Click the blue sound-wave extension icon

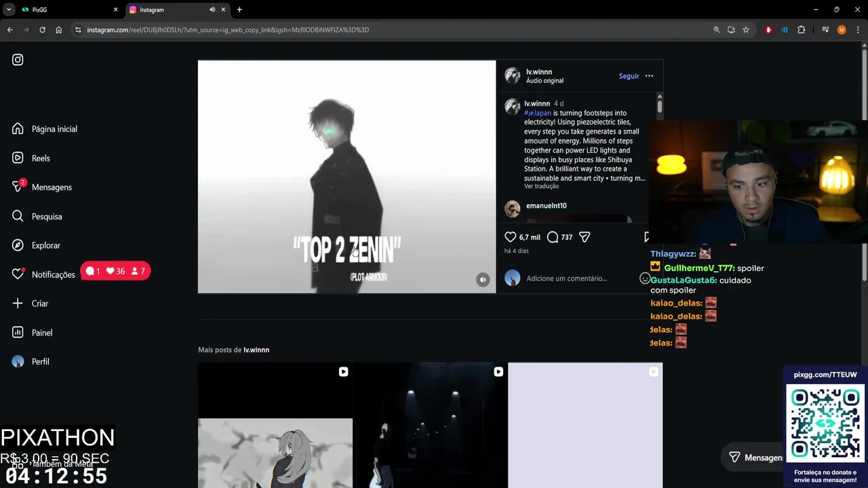coord(785,30)
